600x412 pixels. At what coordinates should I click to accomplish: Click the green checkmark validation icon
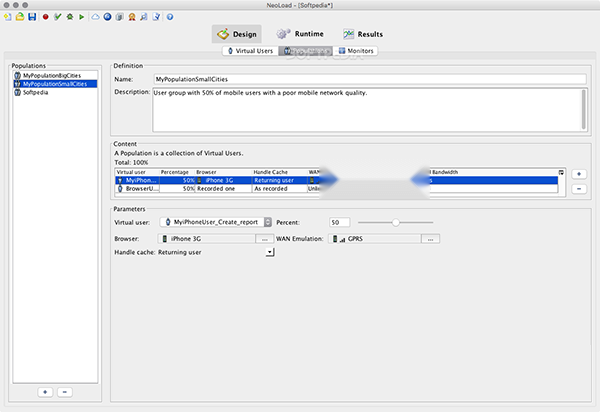(58, 17)
